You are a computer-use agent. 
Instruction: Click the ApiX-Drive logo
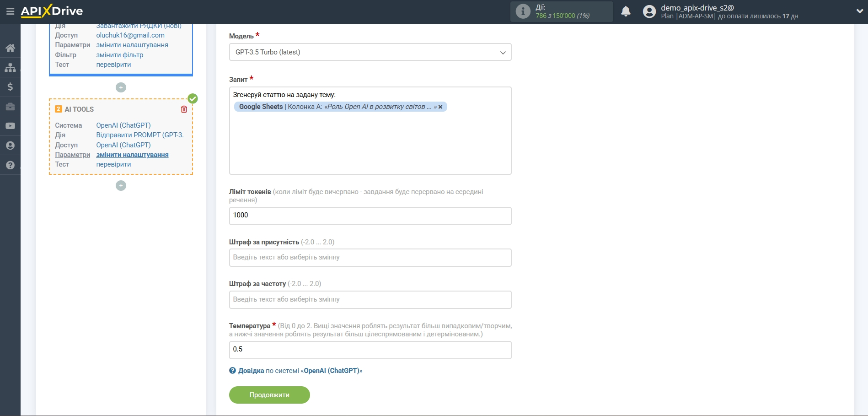pyautogui.click(x=52, y=11)
